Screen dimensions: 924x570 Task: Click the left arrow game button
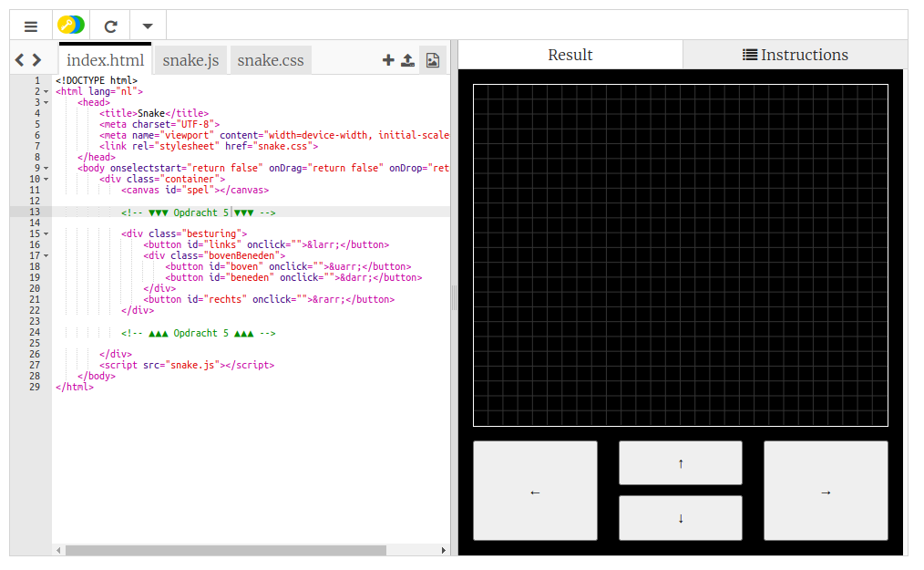pos(535,491)
